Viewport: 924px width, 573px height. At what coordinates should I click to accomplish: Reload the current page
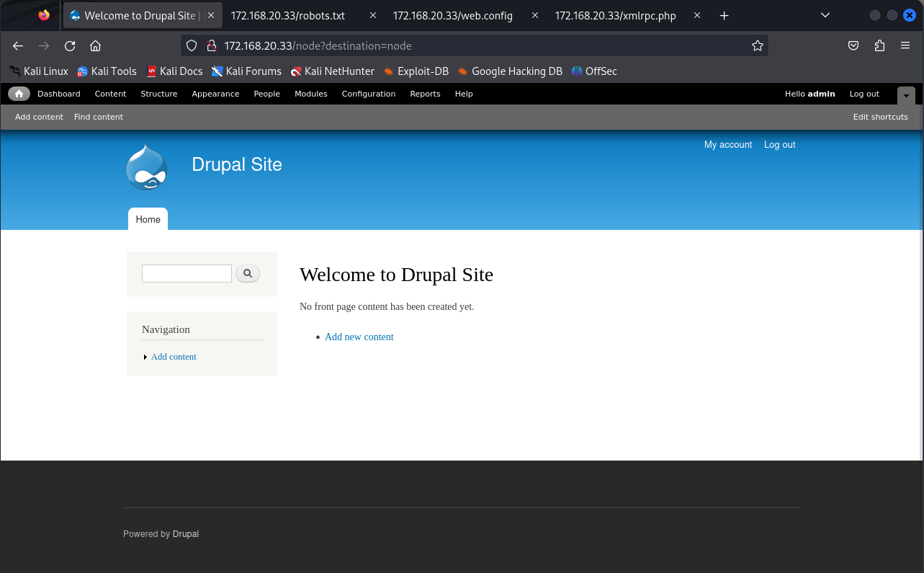coord(70,45)
